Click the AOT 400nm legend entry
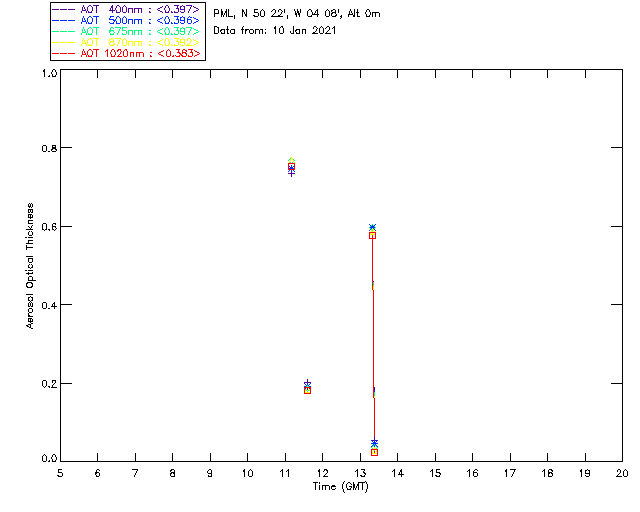 tap(126, 9)
